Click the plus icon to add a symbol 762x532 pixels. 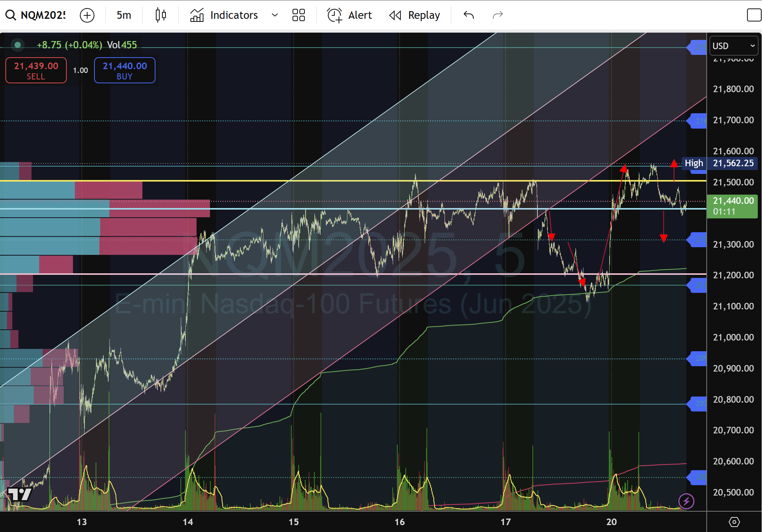(x=87, y=15)
